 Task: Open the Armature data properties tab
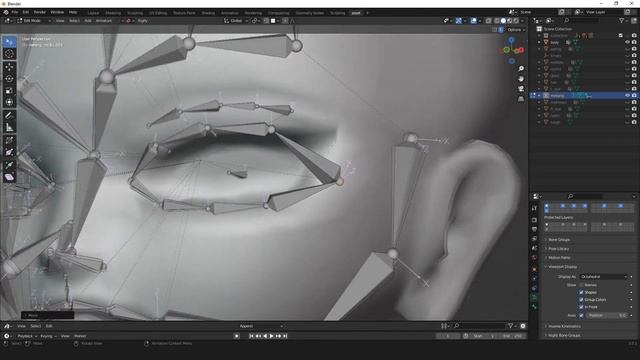click(x=534, y=298)
